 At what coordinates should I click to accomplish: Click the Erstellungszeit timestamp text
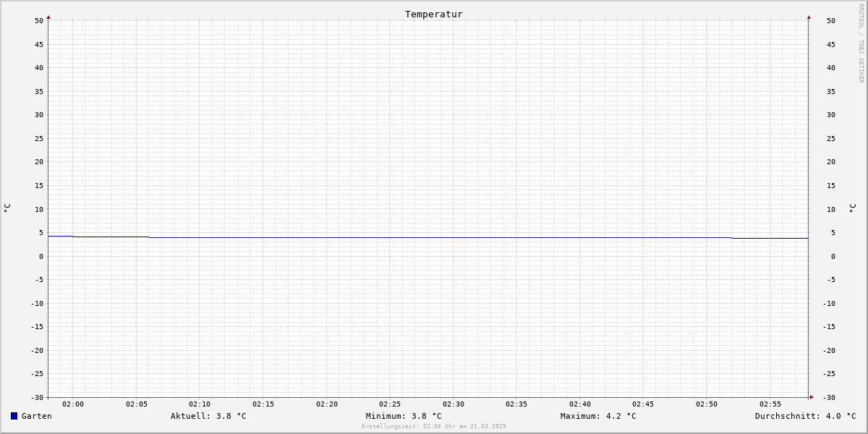(x=434, y=427)
